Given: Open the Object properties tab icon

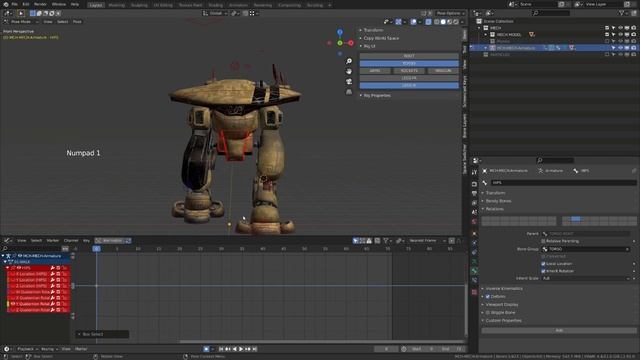Looking at the screenshot, I should [474, 234].
